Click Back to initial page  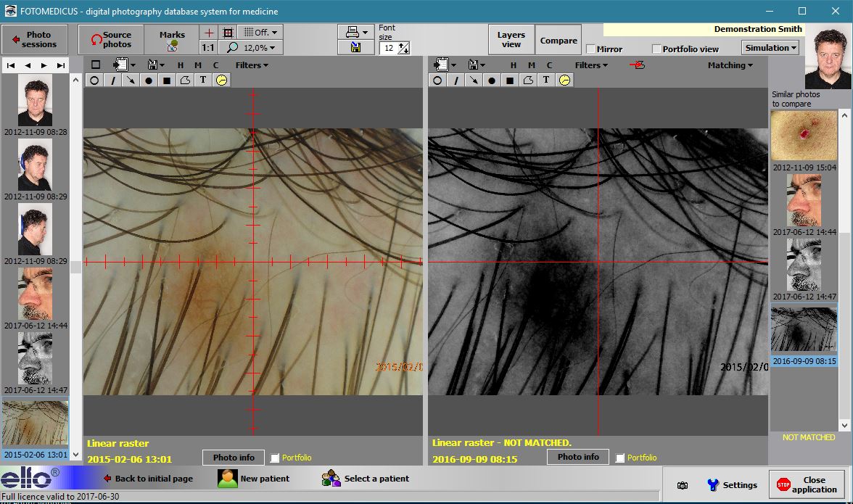point(148,479)
